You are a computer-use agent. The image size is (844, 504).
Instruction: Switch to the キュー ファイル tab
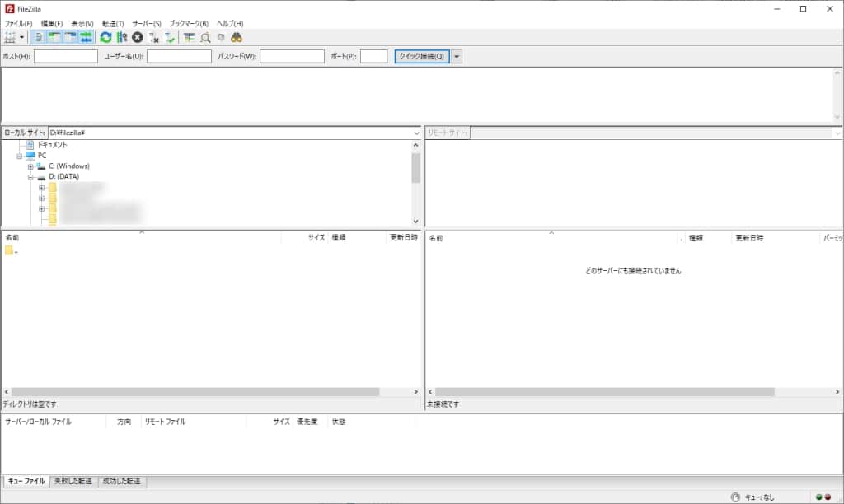(26, 482)
